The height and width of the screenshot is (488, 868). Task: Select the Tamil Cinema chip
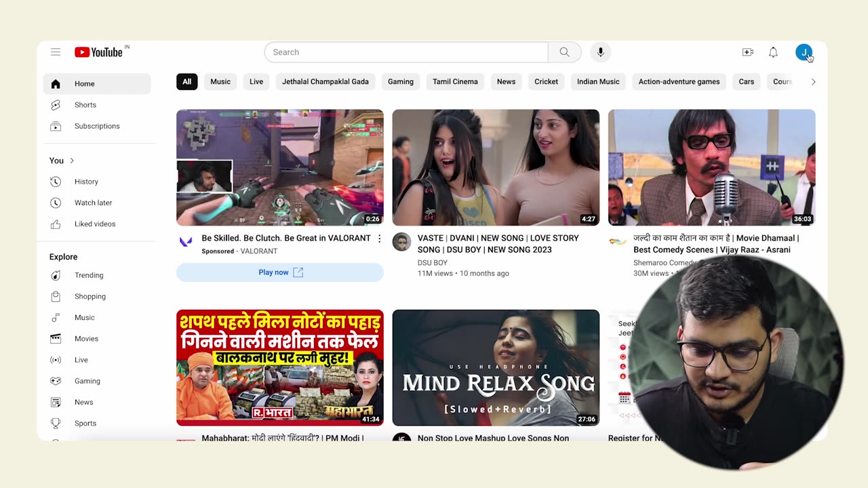[x=455, y=82]
